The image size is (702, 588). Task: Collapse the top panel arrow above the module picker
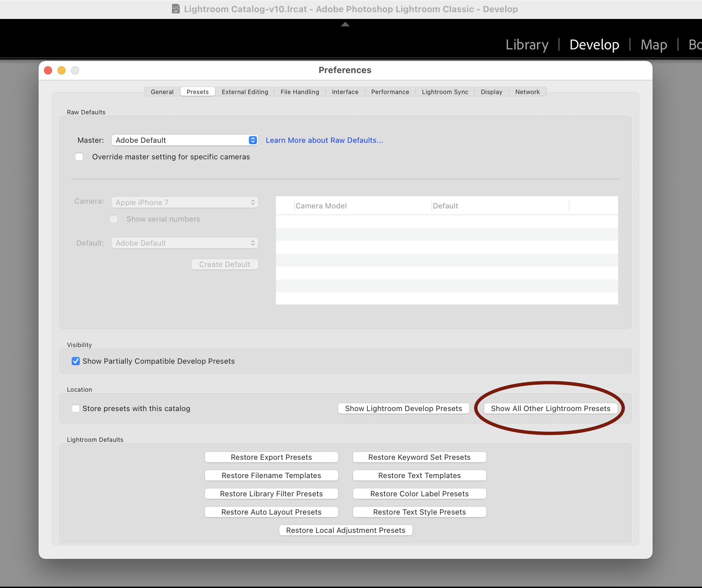(345, 24)
